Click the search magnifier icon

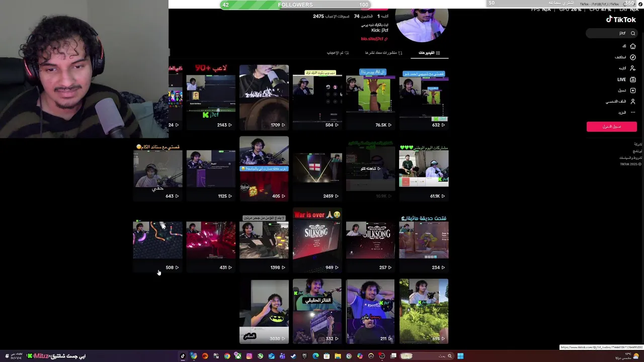coord(633,33)
